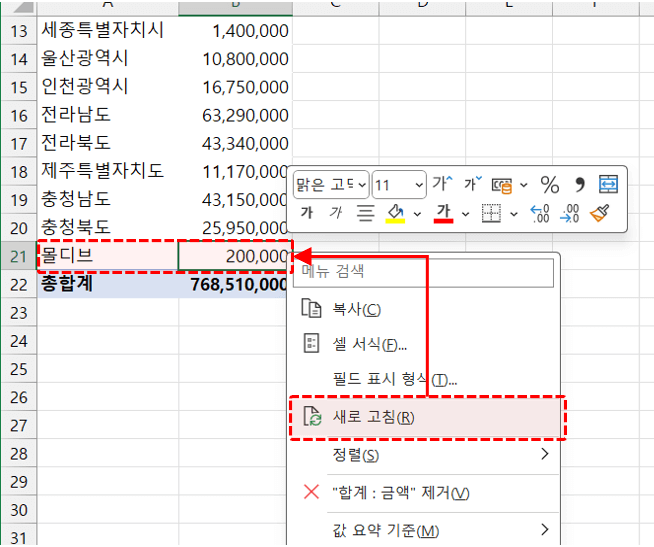This screenshot has width=654, height=547.
Task: Expand borders dropdown arrow
Action: point(514,214)
